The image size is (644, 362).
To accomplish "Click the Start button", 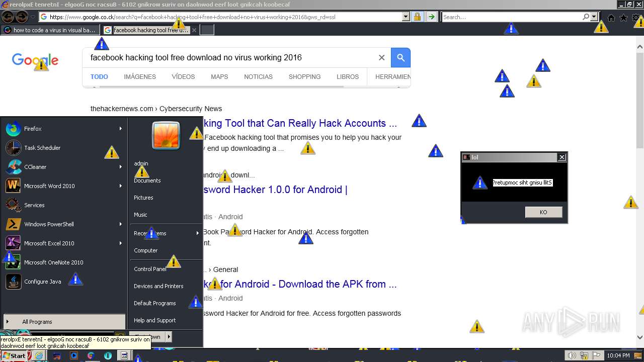I will (x=14, y=355).
